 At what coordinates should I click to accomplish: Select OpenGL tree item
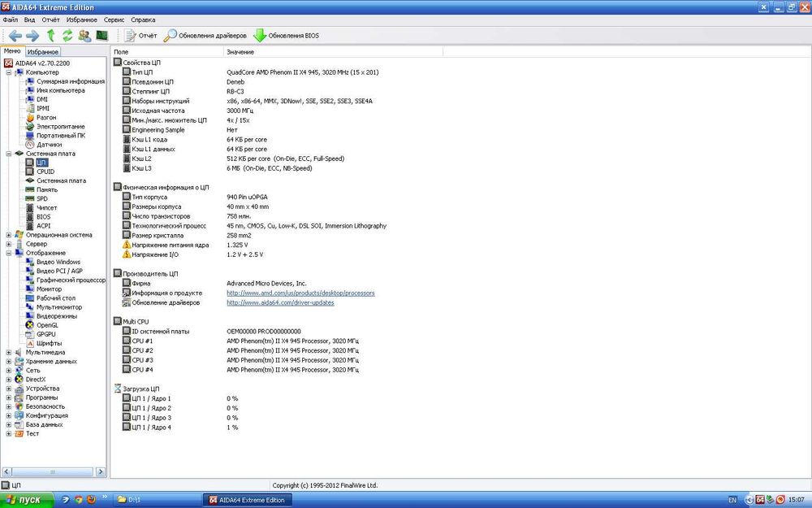point(47,325)
